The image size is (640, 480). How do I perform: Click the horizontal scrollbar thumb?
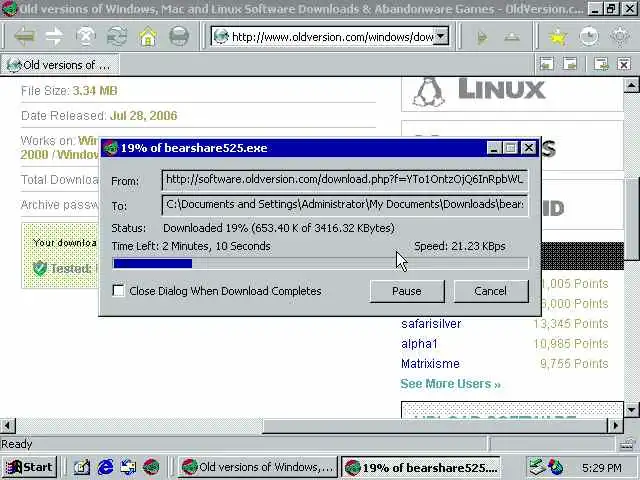click(x=435, y=426)
